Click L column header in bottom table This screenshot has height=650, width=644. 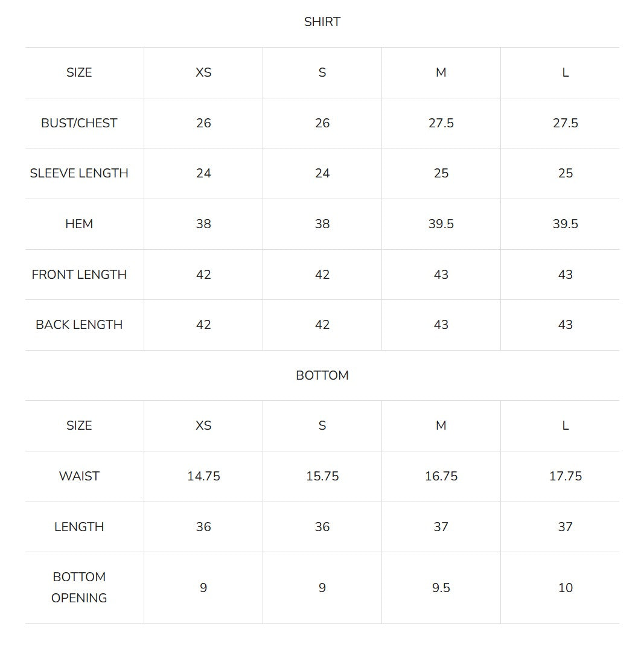click(x=566, y=425)
